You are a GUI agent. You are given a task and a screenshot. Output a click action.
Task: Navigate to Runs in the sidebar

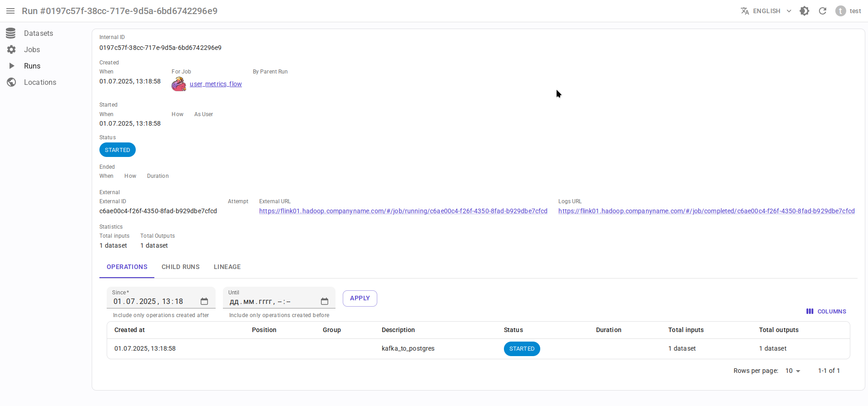[32, 66]
